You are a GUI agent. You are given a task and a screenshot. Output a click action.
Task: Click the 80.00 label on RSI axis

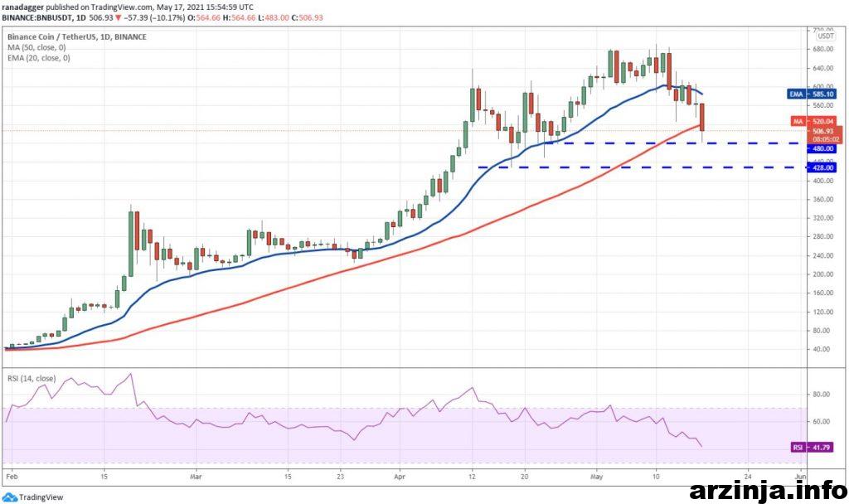tap(822, 394)
